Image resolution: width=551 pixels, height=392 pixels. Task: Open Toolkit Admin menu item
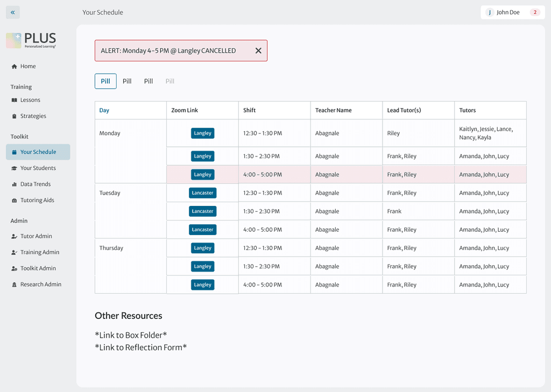[x=38, y=269]
